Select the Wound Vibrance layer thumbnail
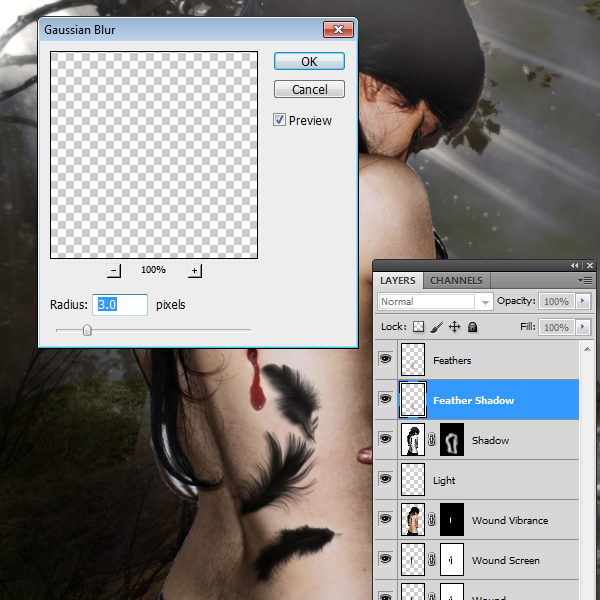This screenshot has height=600, width=600. [x=413, y=519]
